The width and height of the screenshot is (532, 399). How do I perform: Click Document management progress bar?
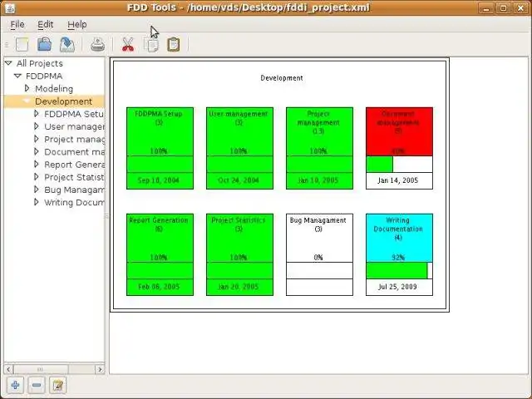click(399, 165)
